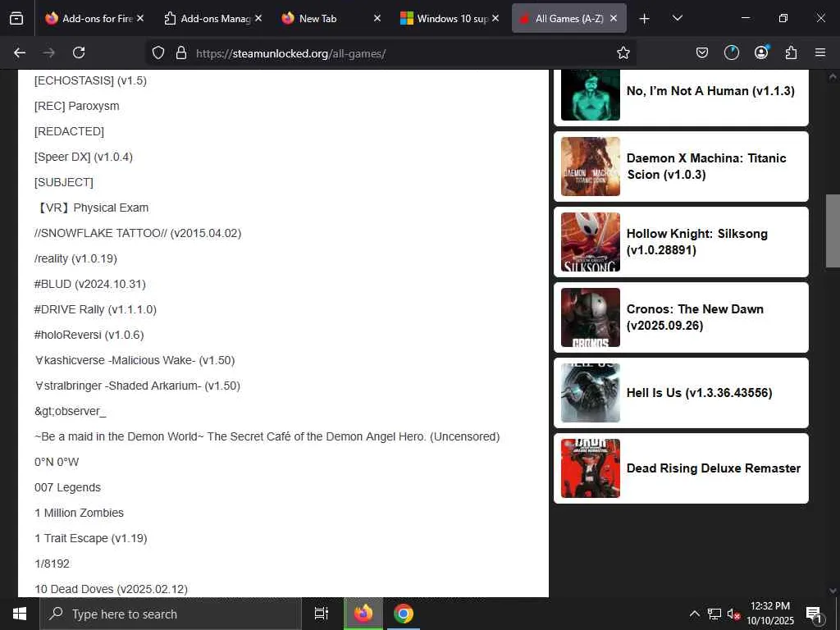Click Hell Is Us thumbnail image
The height and width of the screenshot is (630, 840).
(x=591, y=393)
